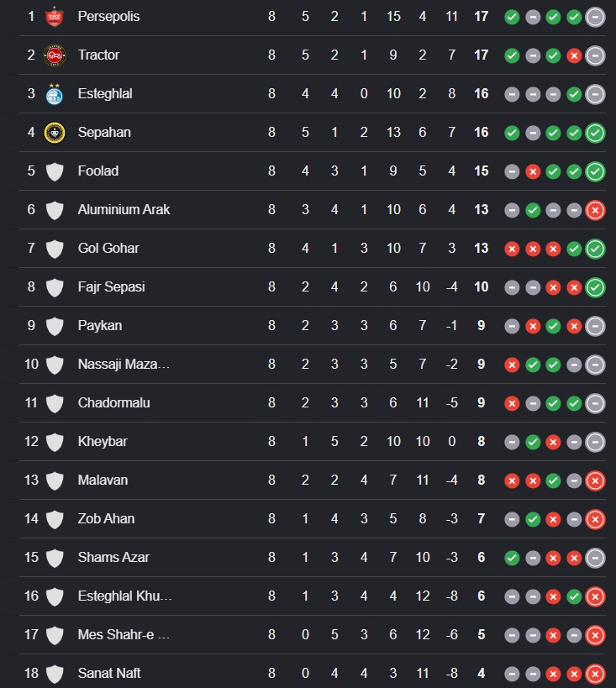Viewport: 616px width, 688px height.
Task: Click the Tractor club logo
Action: (x=55, y=55)
